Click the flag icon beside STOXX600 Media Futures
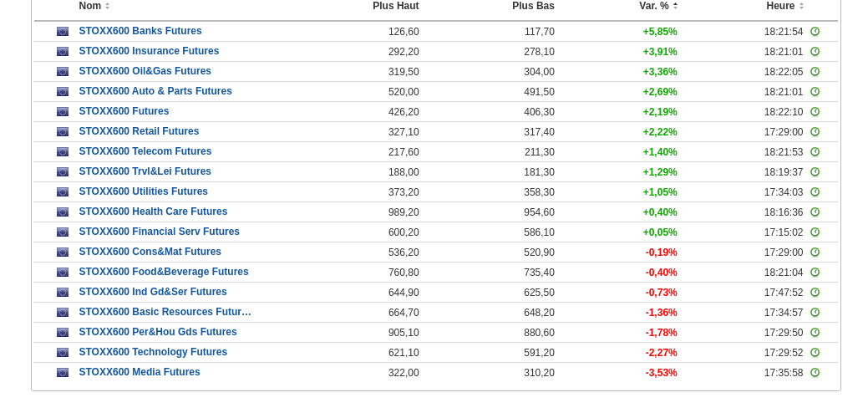The image size is (868, 413). (63, 373)
